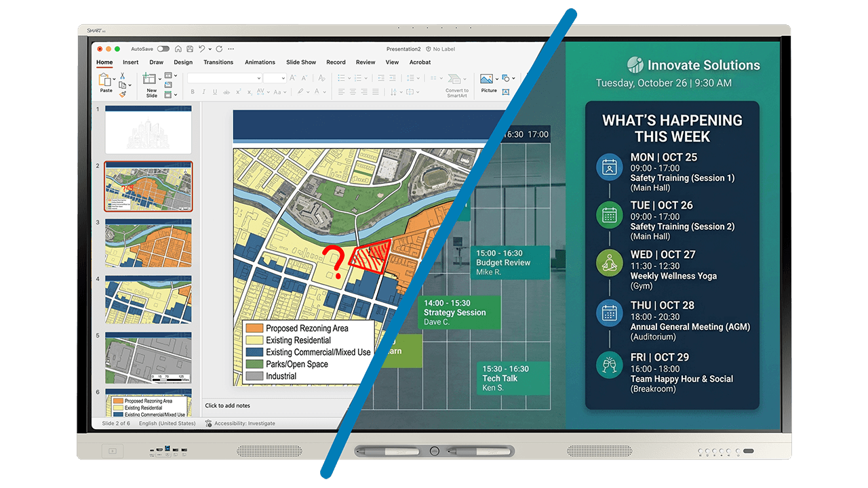The width and height of the screenshot is (868, 488).
Task: Click the notes field to add notes
Action: 228,405
